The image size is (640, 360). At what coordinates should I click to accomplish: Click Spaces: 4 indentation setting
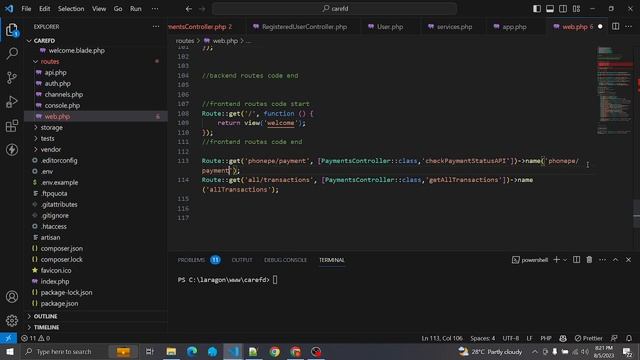coord(482,338)
